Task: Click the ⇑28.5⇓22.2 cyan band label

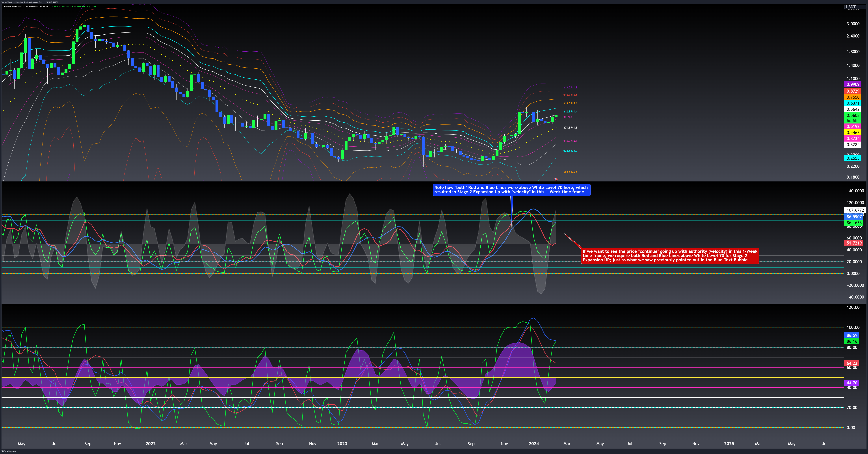Action: tap(570, 151)
